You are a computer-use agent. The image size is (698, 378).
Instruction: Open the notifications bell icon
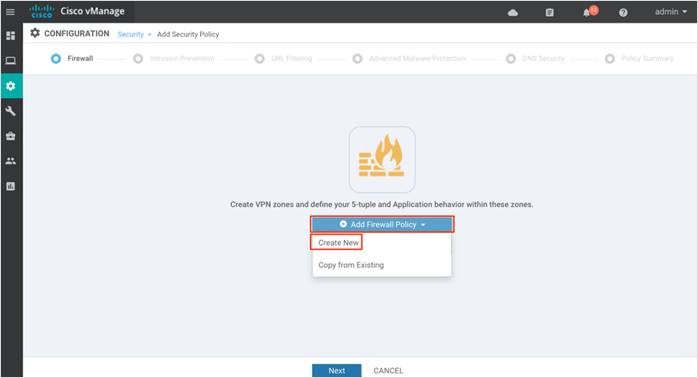[587, 12]
